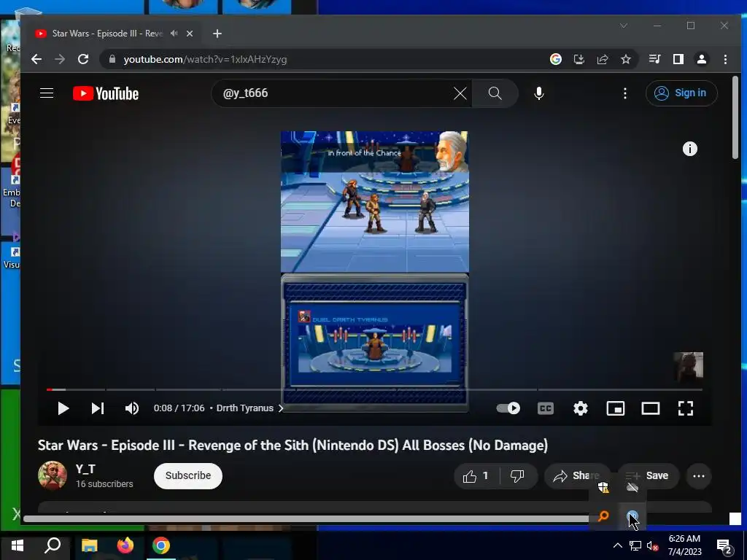Screen dimensions: 747x560
Task: Expand the Drrth Tyranus chapter list
Action: (249, 408)
